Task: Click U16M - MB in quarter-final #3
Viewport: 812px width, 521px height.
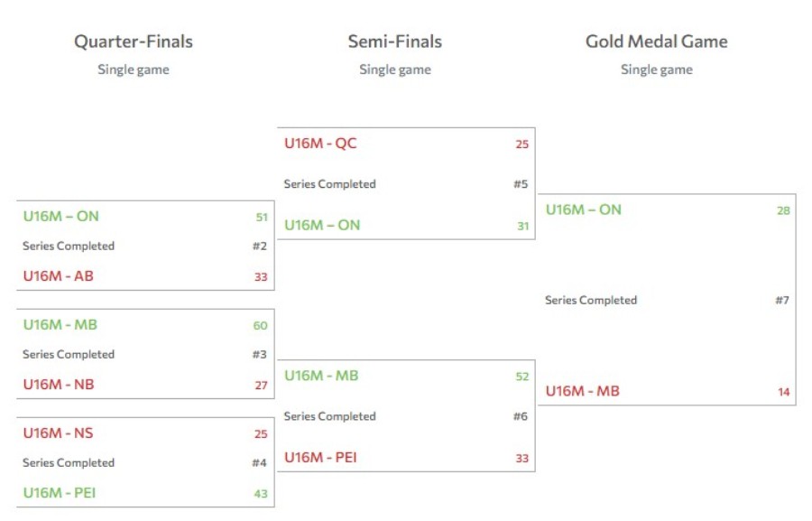Action: (x=60, y=324)
